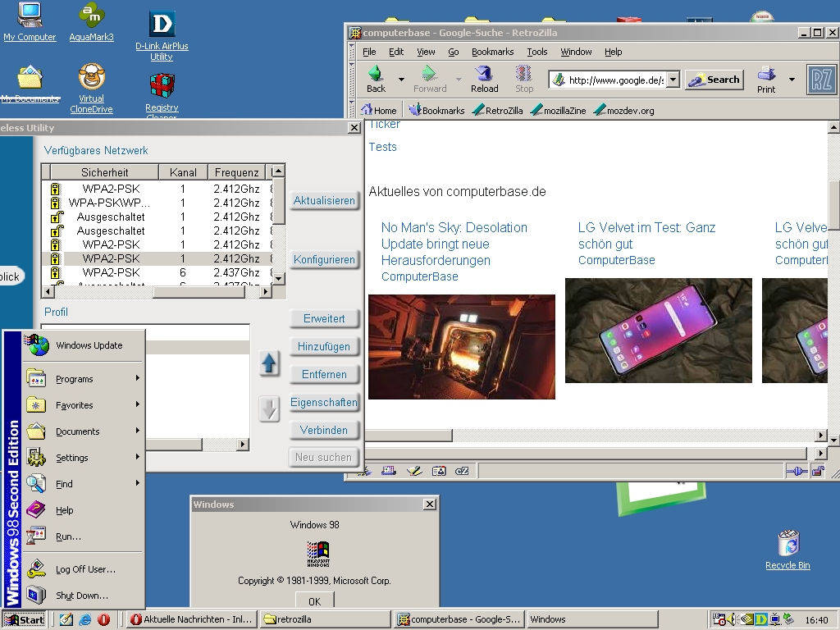Click Aktualisieren in wireless utility
This screenshot has height=630, width=840.
[x=324, y=200]
